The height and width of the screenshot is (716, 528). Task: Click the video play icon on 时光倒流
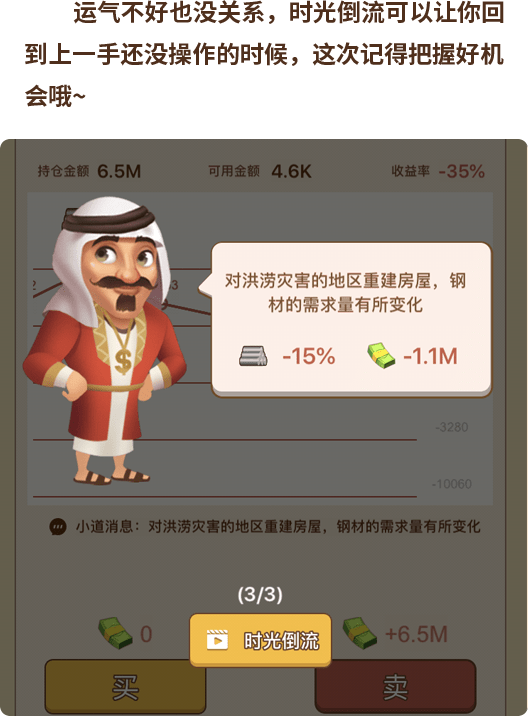(x=217, y=640)
